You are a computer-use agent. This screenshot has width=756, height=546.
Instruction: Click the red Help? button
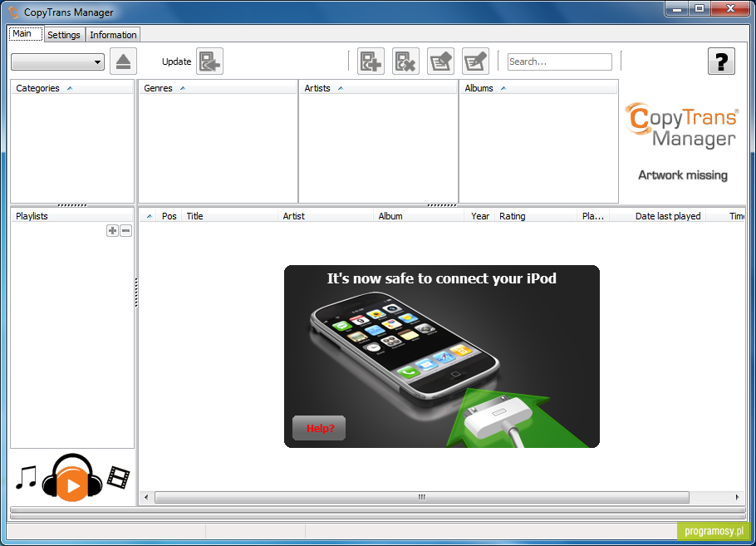(x=319, y=428)
